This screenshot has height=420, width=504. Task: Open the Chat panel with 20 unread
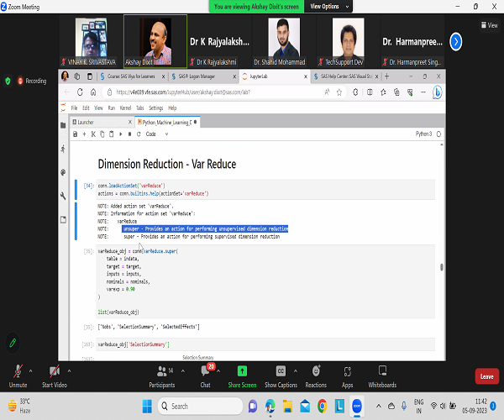click(206, 376)
